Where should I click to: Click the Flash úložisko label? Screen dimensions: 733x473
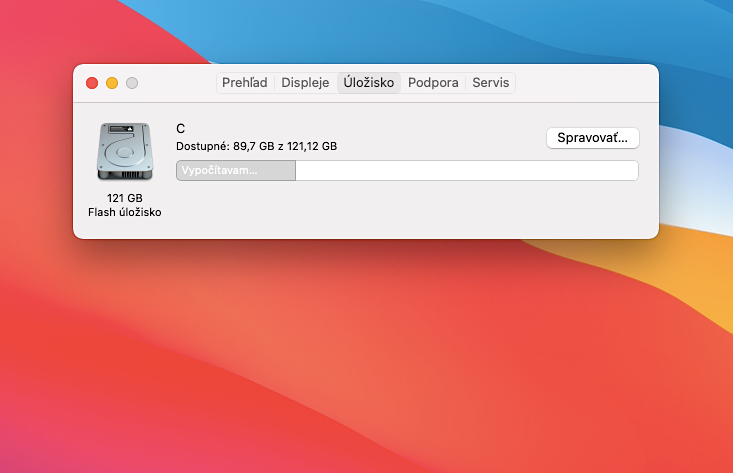click(125, 212)
